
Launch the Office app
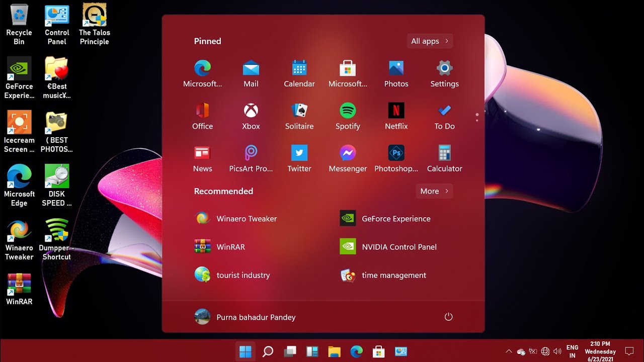(202, 116)
